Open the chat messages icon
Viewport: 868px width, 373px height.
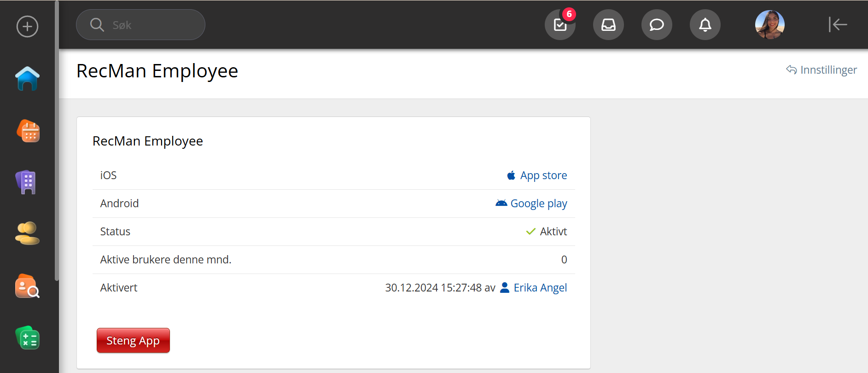point(657,25)
